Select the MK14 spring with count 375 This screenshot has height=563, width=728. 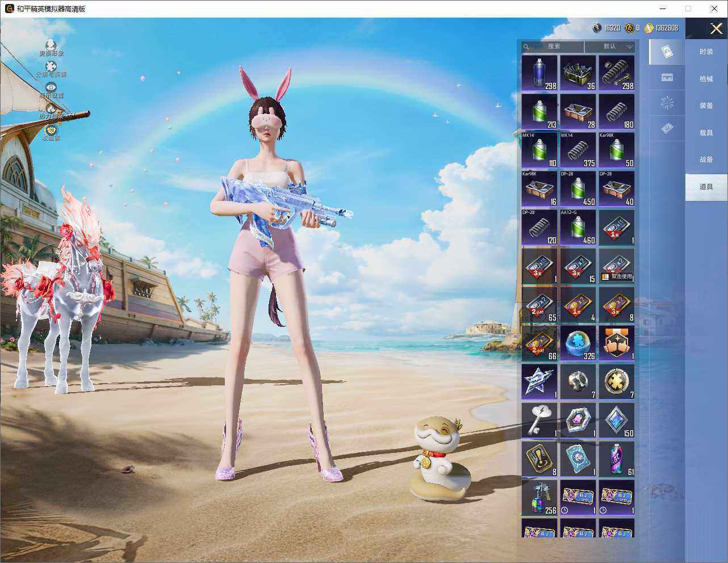coord(578,150)
